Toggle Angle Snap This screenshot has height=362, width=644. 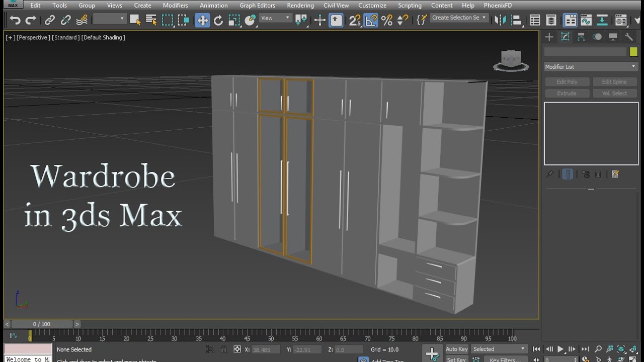point(371,20)
